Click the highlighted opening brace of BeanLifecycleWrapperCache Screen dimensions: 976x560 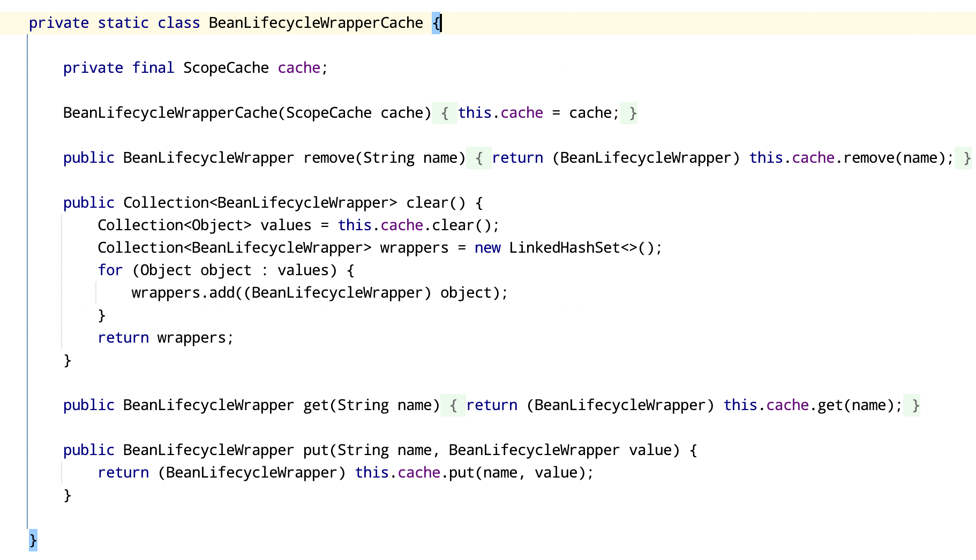coord(436,23)
